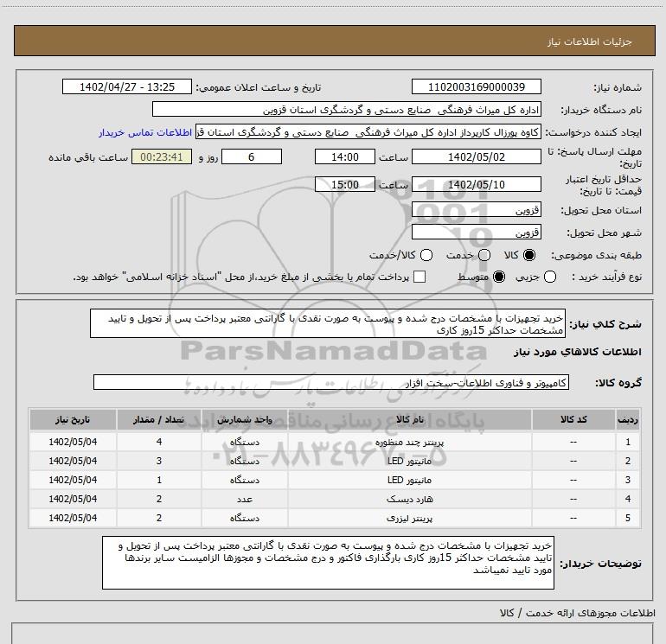Select the مانیتور LED cell in row 2
Screen dimensions: 666x644
(409, 461)
